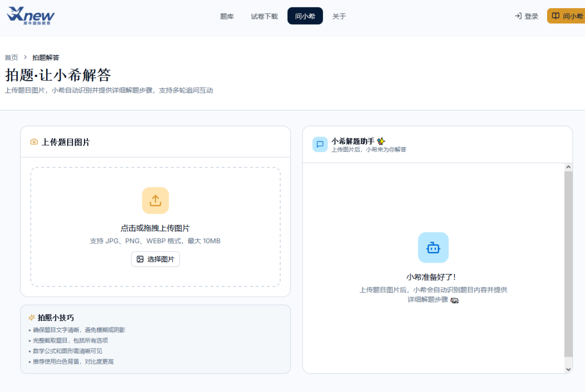Click the 选择图片 button
585x392 pixels.
pyautogui.click(x=155, y=259)
